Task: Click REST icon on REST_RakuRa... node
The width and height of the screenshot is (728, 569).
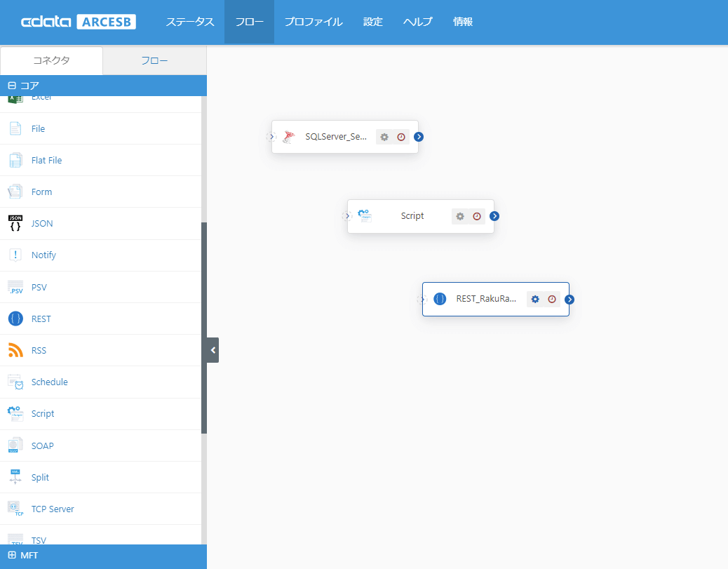Action: pyautogui.click(x=440, y=299)
